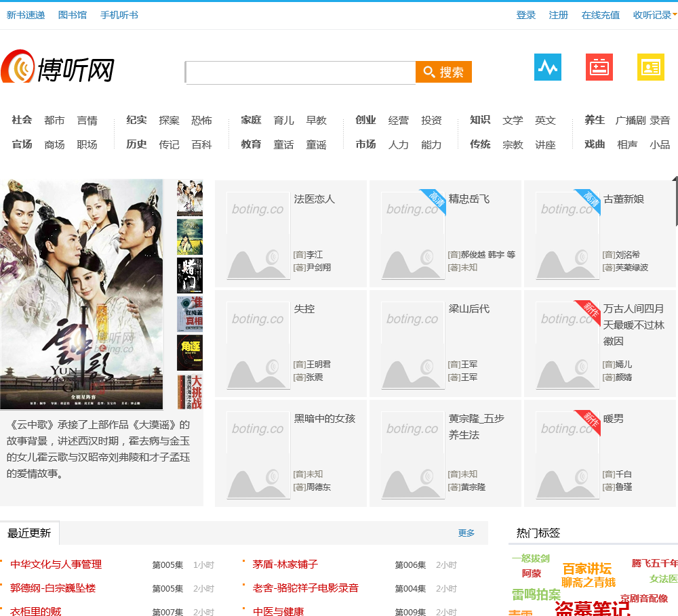Select the 知识 category
This screenshot has width=678, height=616.
click(x=481, y=120)
